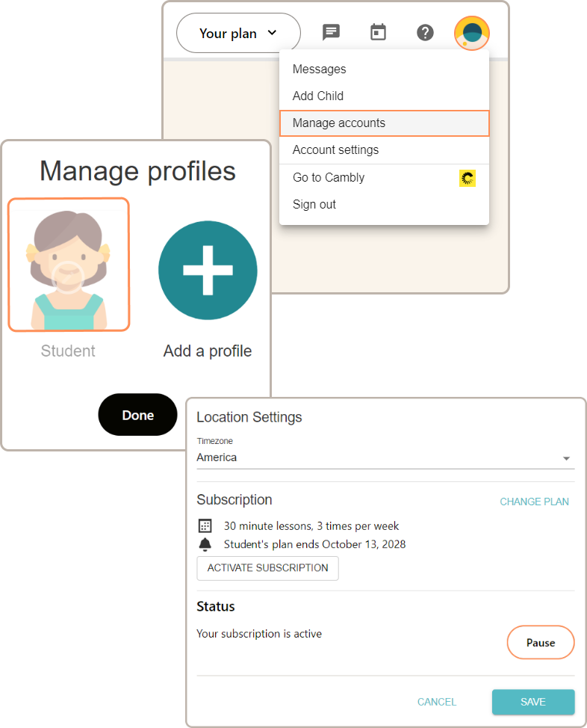Select the Student profile thumbnail
This screenshot has height=728, width=587.
pos(69,265)
